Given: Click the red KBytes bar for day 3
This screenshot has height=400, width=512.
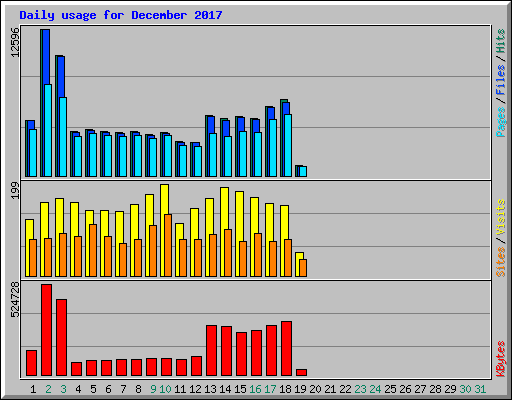Looking at the screenshot, I should [61, 337].
